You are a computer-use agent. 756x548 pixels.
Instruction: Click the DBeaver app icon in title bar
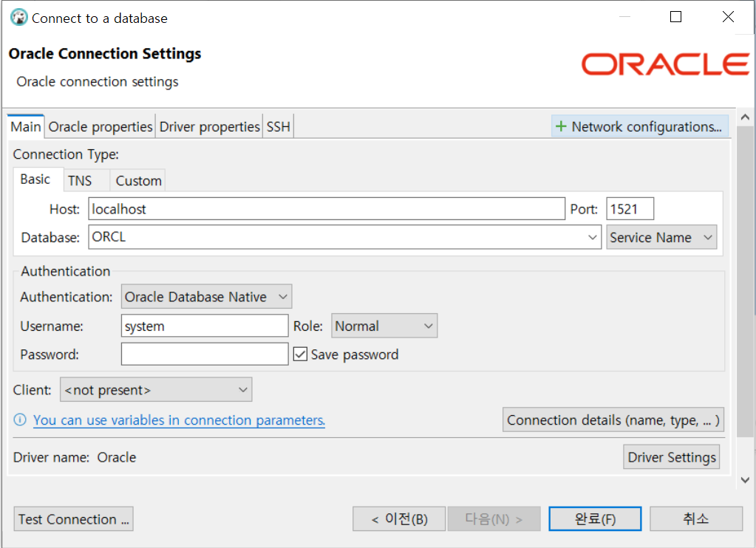18,17
